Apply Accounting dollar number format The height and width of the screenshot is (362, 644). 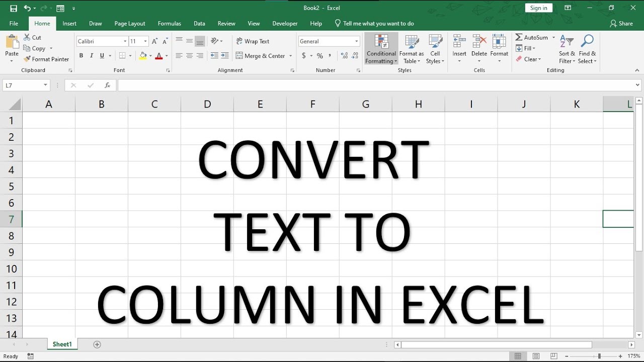[x=304, y=56]
